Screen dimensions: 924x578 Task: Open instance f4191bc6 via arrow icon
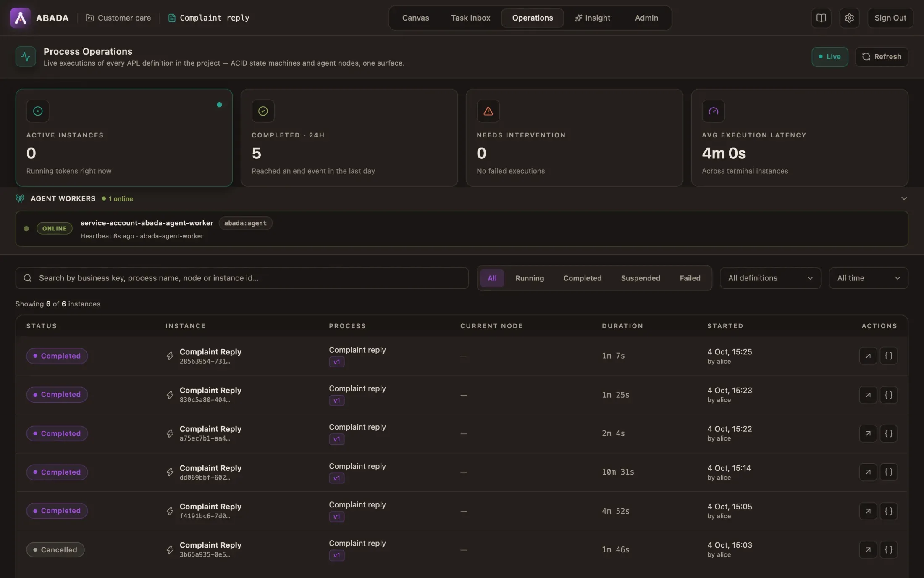[x=868, y=511]
